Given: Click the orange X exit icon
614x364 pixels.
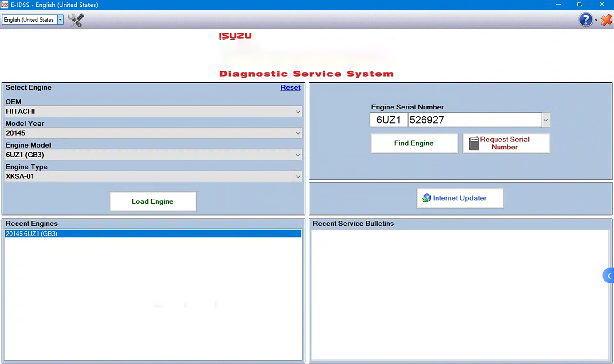Looking at the screenshot, I should click(x=606, y=20).
